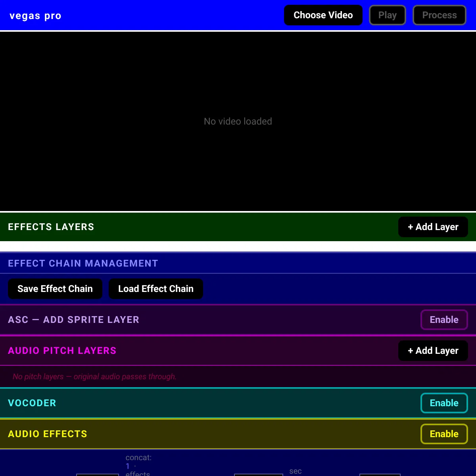Click the vegas pro title logo
The width and height of the screenshot is (476, 476).
click(35, 16)
